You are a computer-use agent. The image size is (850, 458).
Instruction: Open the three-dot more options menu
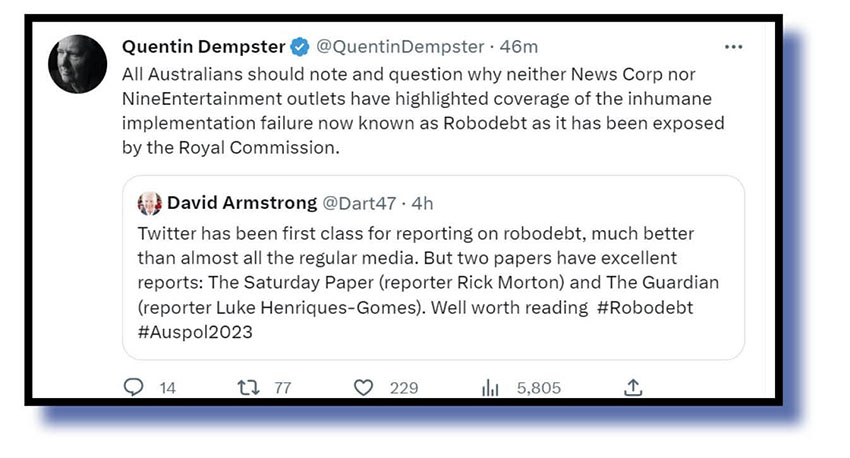coord(734,47)
